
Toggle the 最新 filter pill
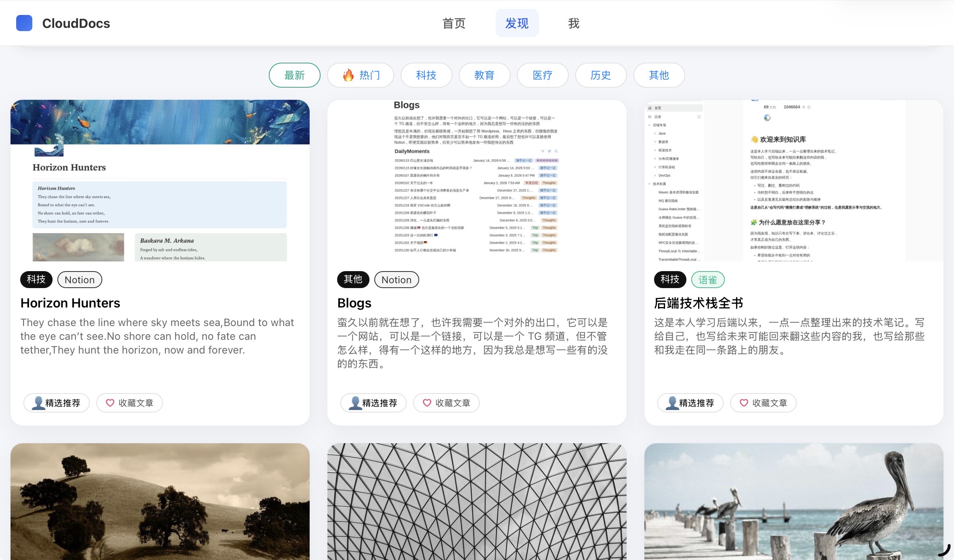[x=294, y=75]
